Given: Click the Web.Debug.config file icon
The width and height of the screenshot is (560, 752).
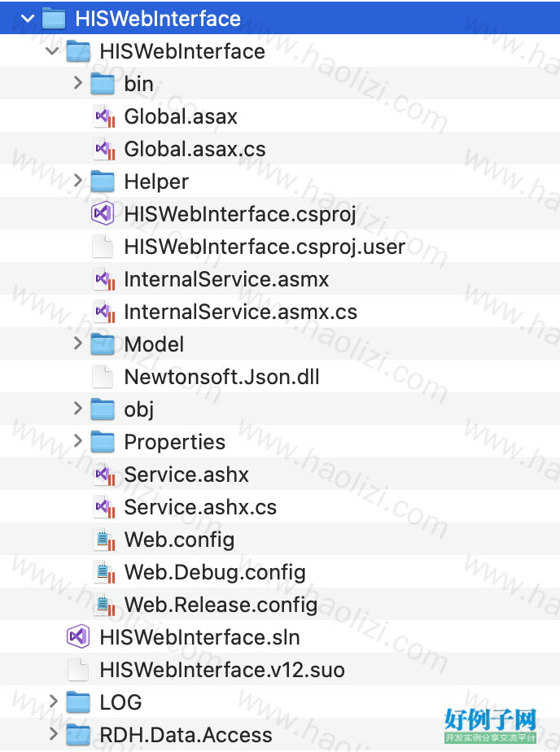Looking at the screenshot, I should click(103, 572).
